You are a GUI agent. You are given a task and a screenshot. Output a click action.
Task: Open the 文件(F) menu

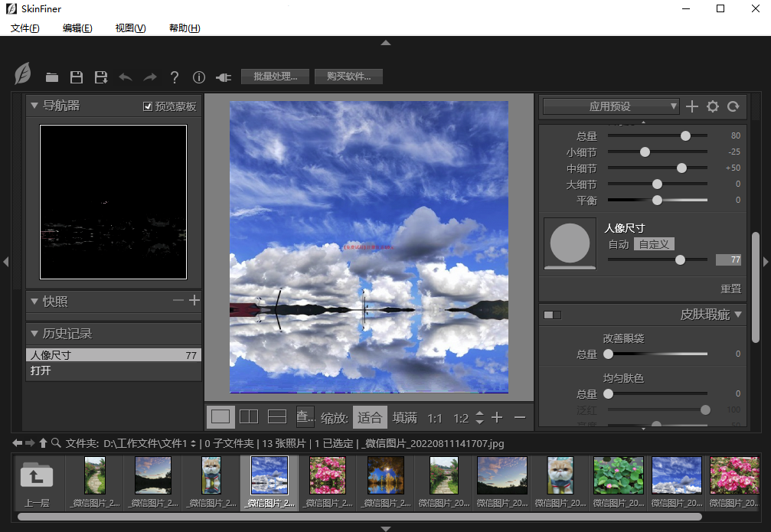coord(25,28)
